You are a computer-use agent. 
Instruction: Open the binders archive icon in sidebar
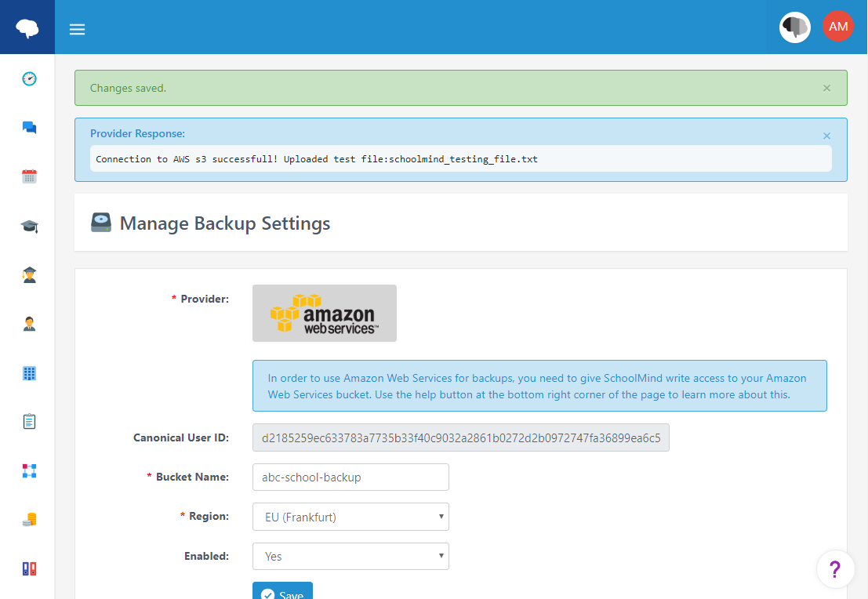click(x=29, y=568)
